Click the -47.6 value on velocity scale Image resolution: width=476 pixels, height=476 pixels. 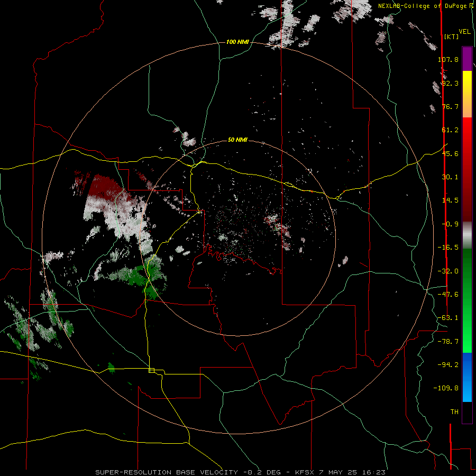click(448, 295)
